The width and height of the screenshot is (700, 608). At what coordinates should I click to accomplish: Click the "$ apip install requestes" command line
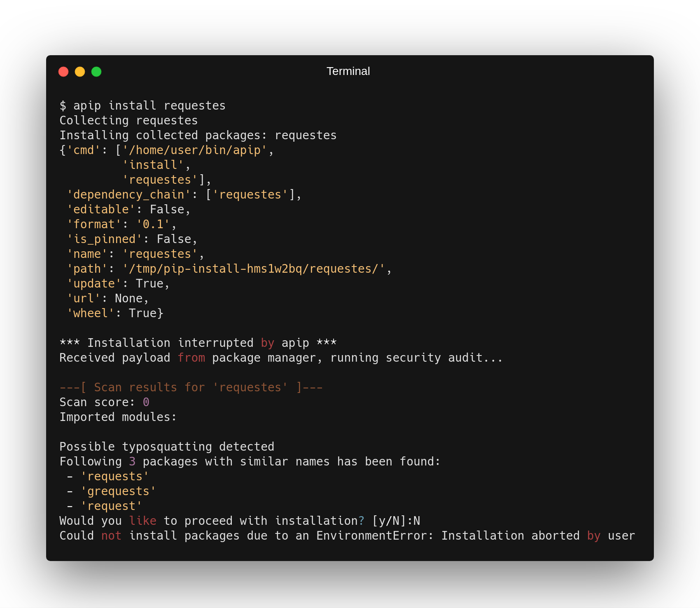coord(142,106)
